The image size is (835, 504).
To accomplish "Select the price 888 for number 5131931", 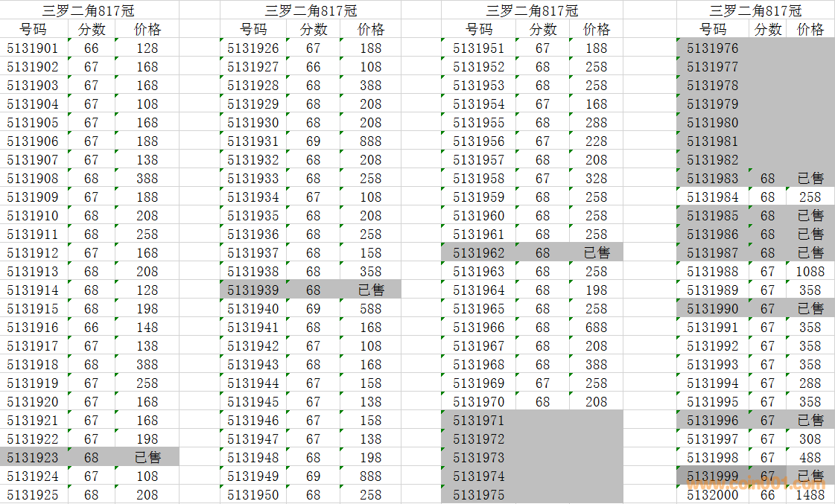I will (x=370, y=141).
